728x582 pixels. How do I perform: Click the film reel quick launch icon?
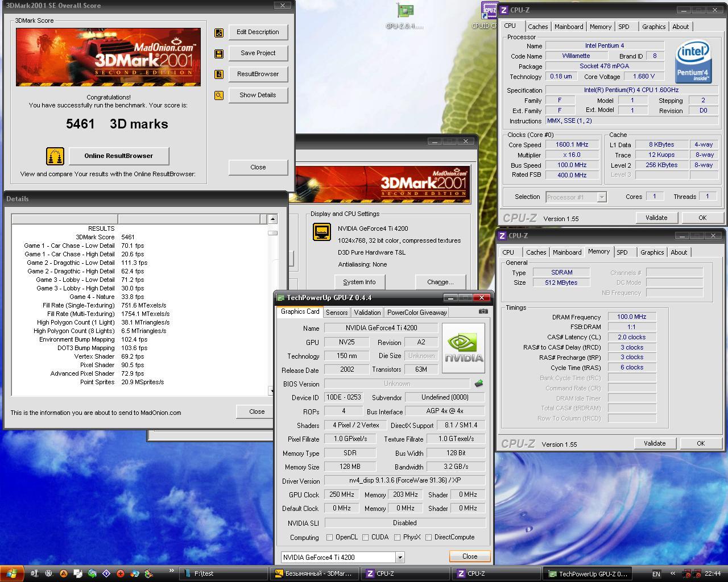tap(49, 574)
